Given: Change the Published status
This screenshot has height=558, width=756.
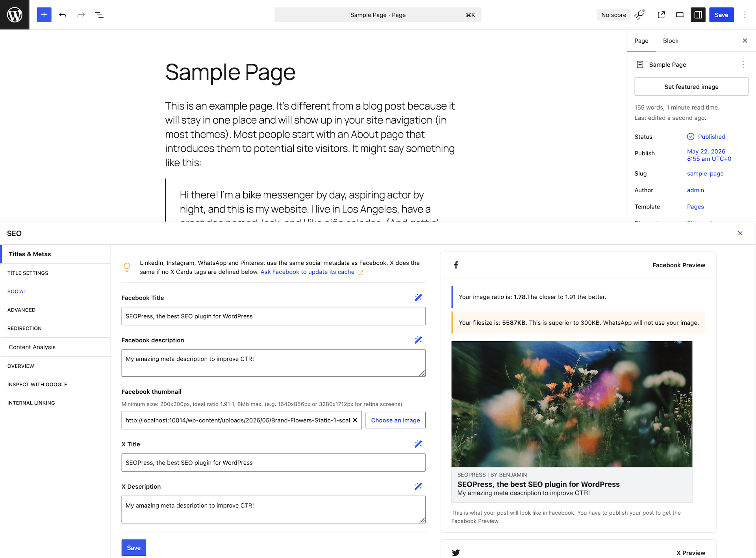Looking at the screenshot, I should (x=712, y=136).
